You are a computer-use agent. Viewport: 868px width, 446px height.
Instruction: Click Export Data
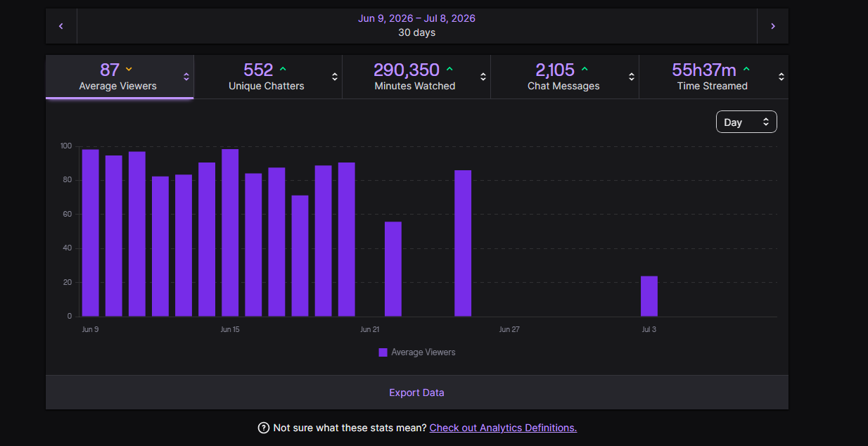[416, 393]
